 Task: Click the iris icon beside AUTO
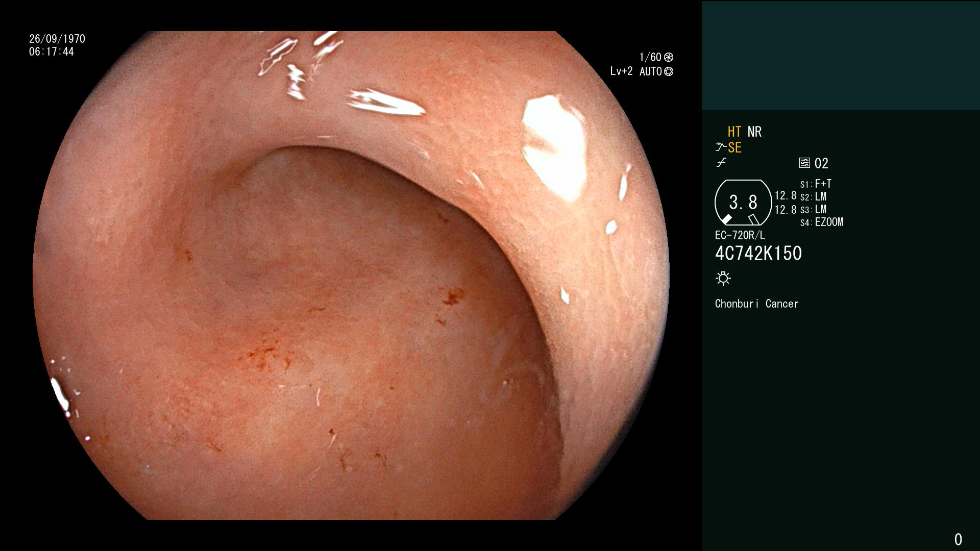[669, 71]
